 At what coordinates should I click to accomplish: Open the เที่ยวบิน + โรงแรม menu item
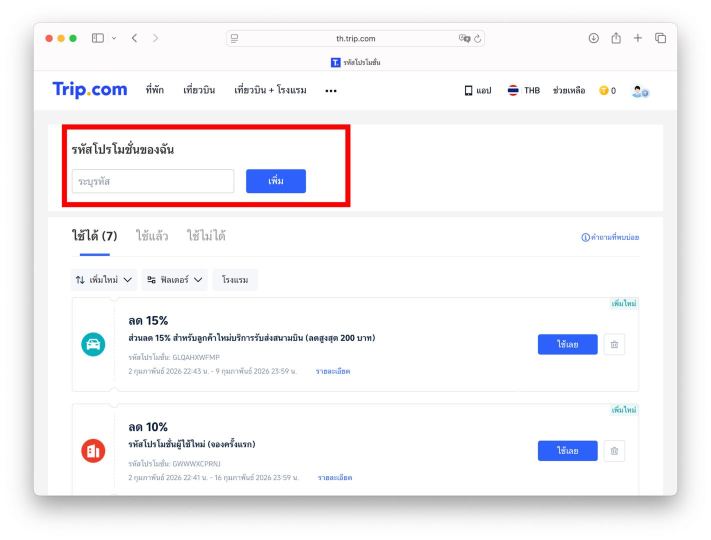[270, 90]
